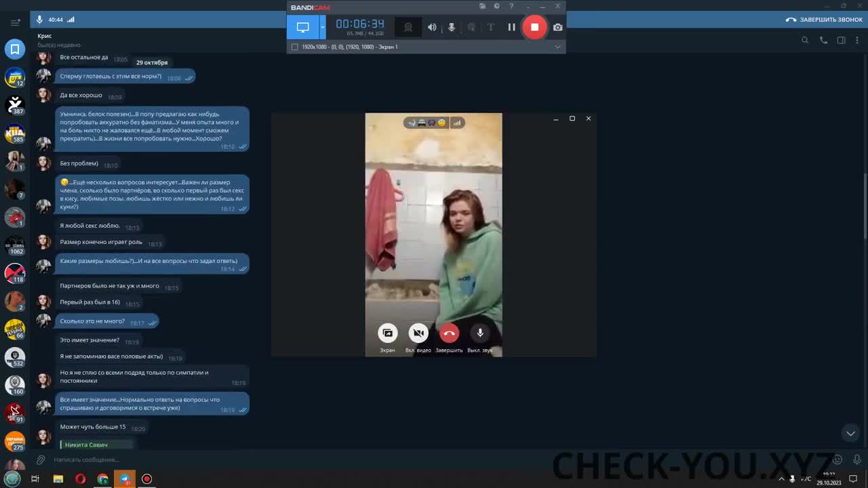This screenshot has width=868, height=488.
Task: Expand the Bandicam recording area chevron
Action: click(557, 47)
